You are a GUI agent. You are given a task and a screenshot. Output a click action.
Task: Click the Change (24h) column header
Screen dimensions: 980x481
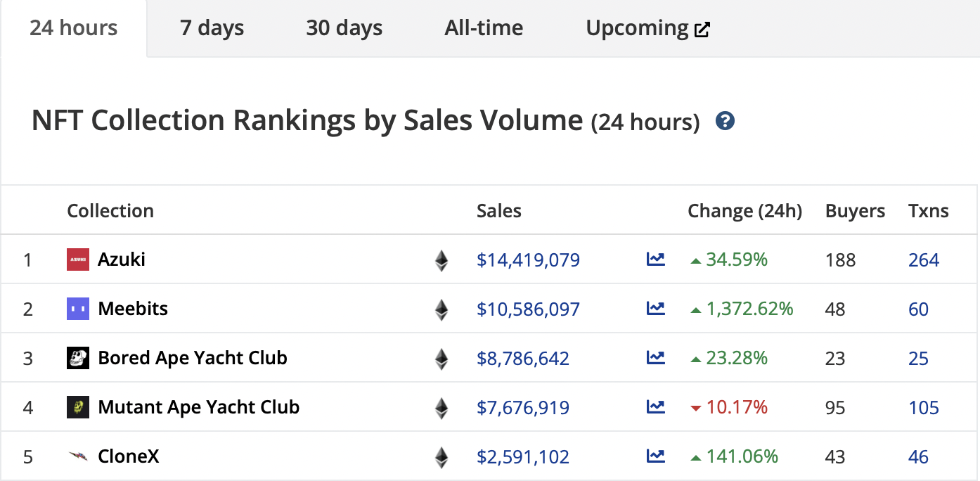pyautogui.click(x=744, y=210)
